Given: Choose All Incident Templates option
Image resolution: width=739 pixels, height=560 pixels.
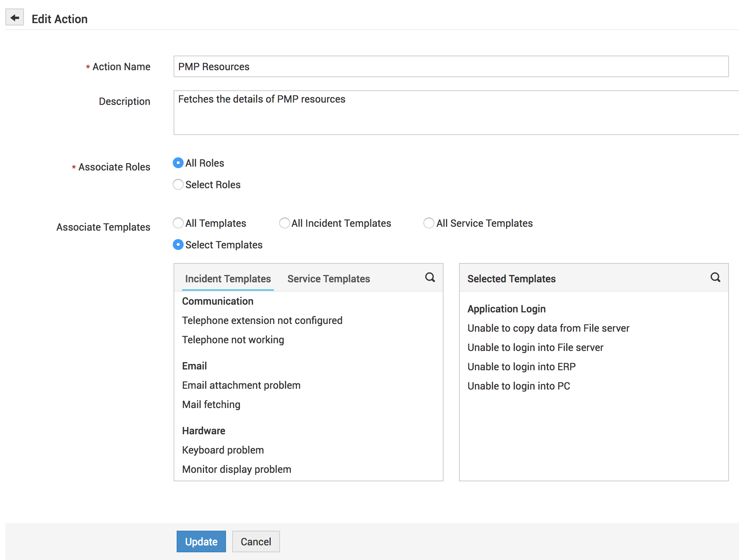Looking at the screenshot, I should pos(284,223).
